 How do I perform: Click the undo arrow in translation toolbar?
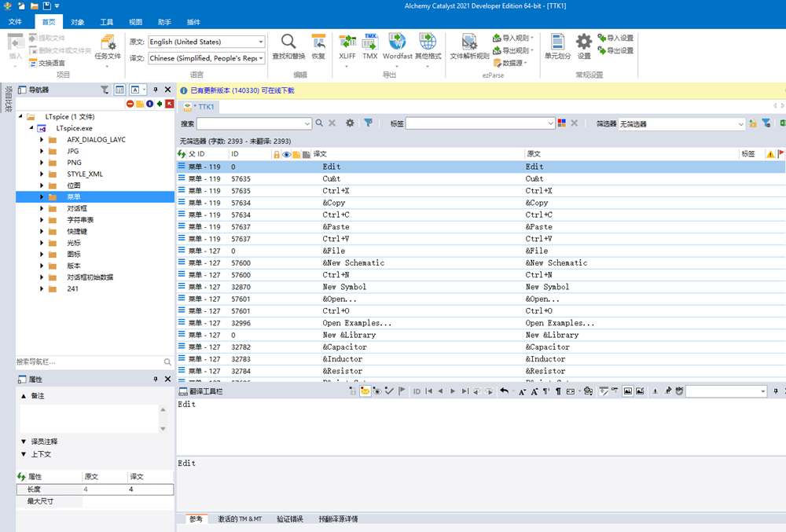click(x=505, y=391)
